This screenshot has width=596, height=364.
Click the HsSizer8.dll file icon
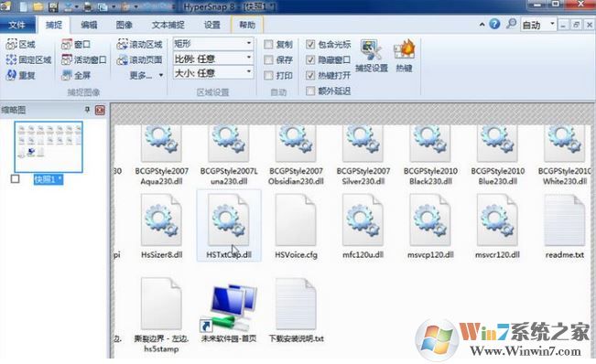(x=161, y=219)
